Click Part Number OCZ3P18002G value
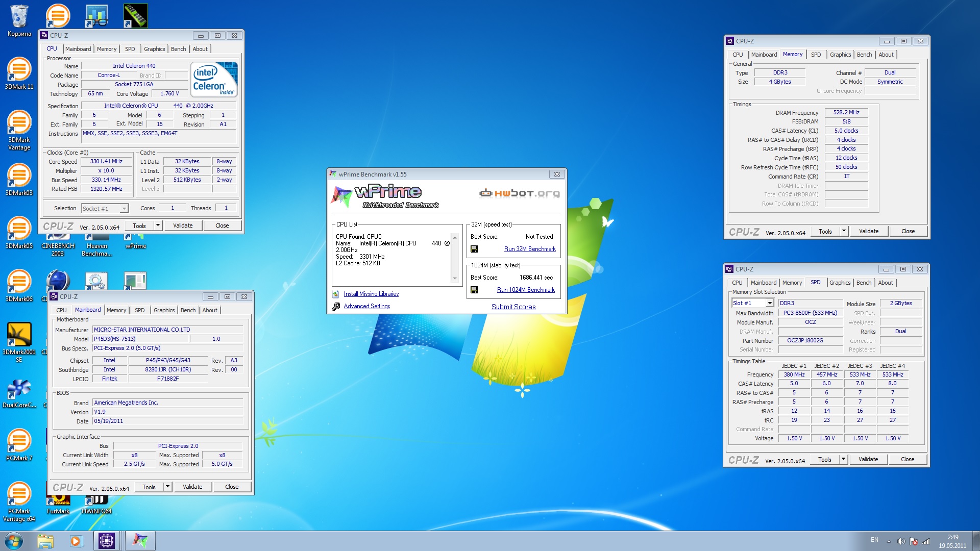 pos(811,340)
